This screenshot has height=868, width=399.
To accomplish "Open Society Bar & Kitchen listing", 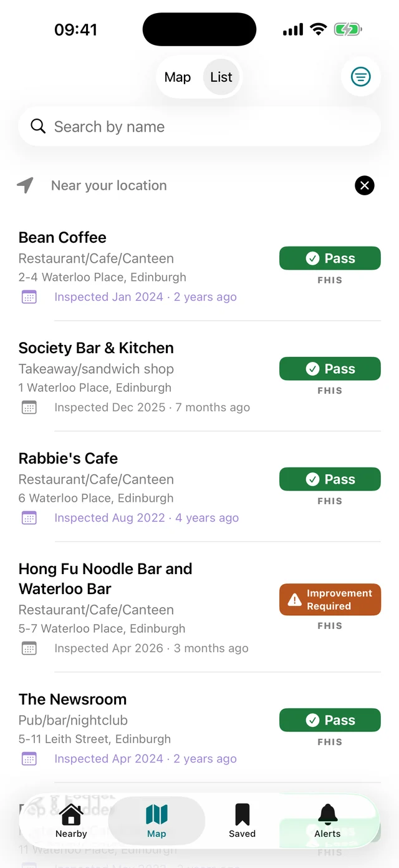I will [199, 377].
